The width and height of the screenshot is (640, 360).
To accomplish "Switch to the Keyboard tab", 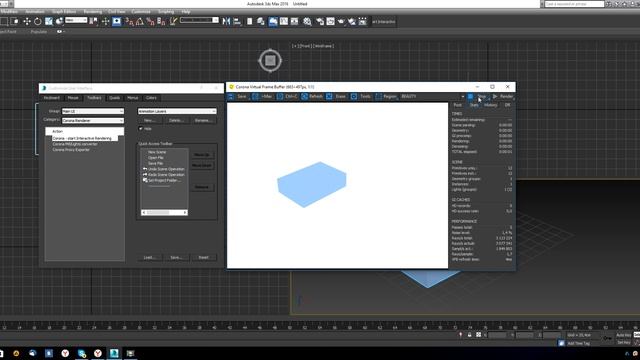I will (x=52, y=98).
